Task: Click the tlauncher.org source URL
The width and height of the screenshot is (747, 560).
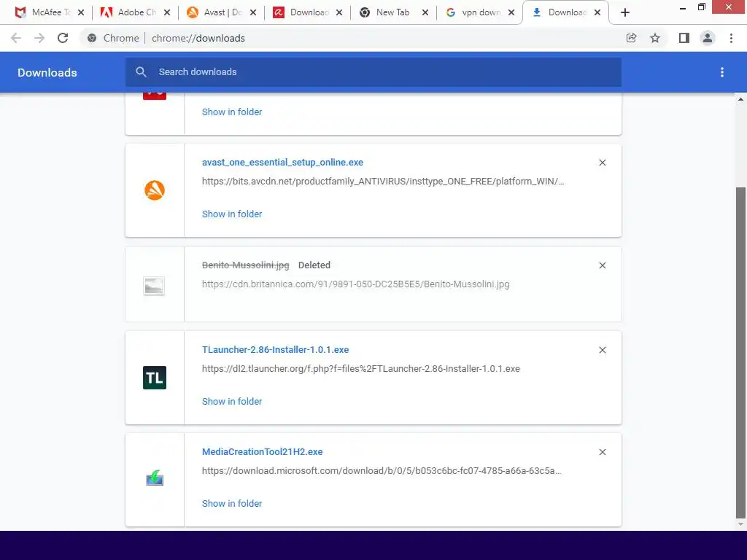Action: click(x=361, y=369)
